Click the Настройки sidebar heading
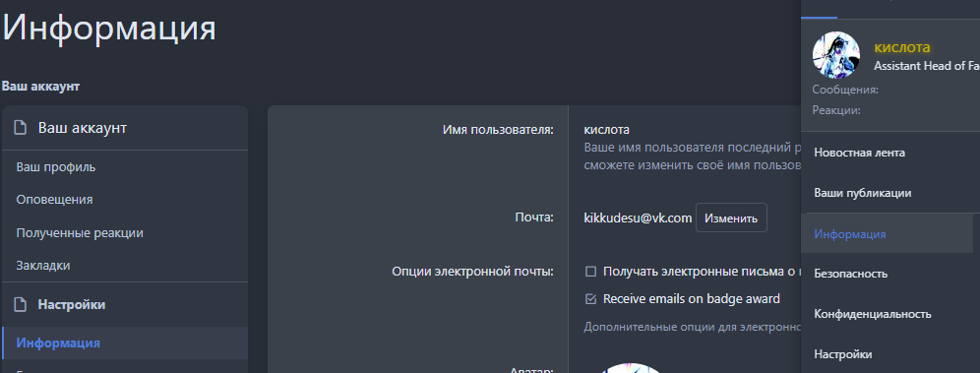 click(71, 305)
